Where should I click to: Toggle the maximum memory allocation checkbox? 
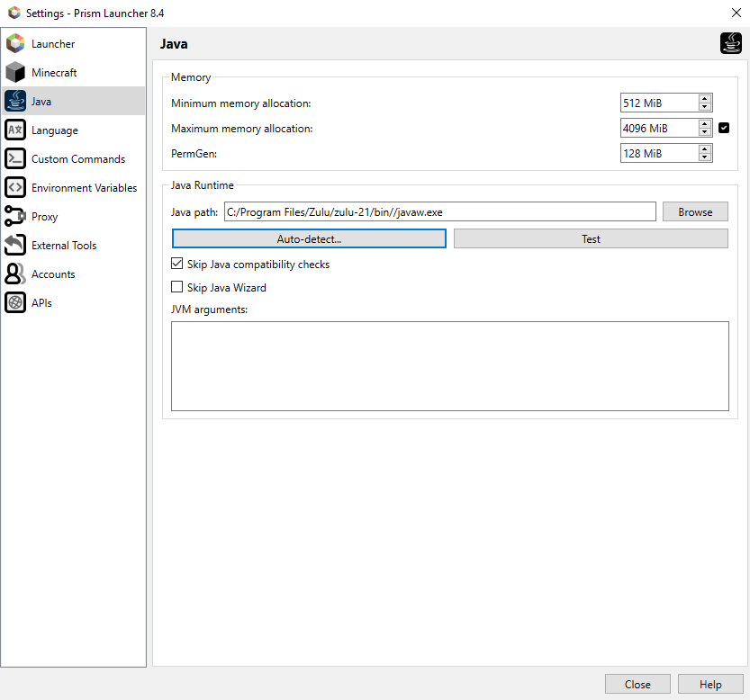[724, 128]
